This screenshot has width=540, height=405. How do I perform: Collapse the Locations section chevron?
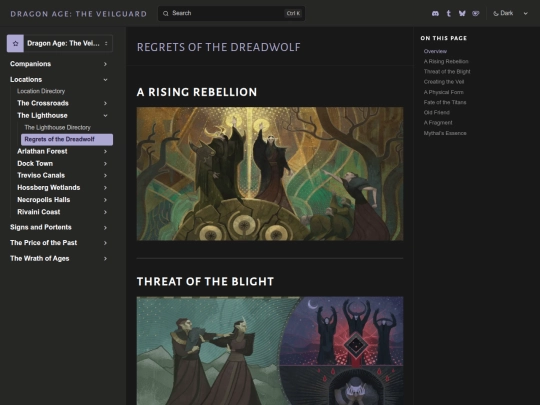coord(105,80)
